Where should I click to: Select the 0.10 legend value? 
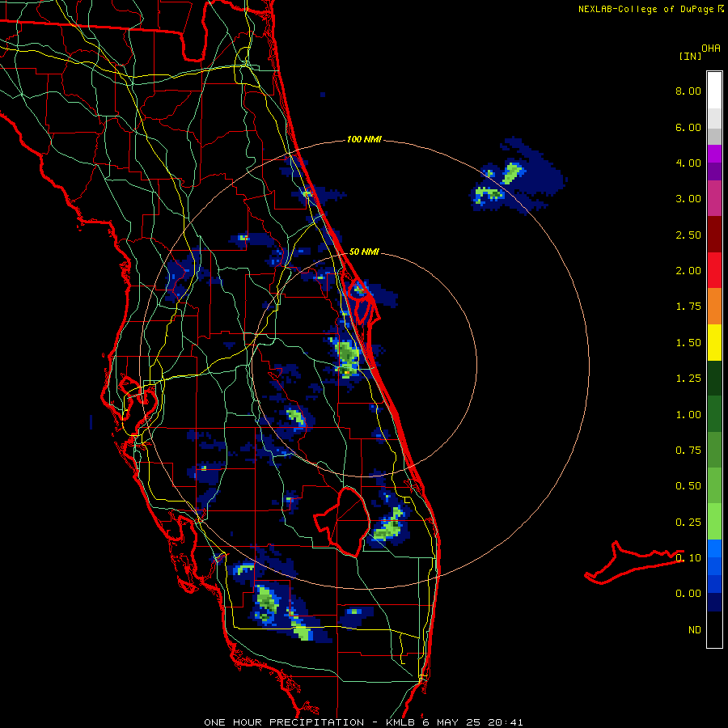point(688,558)
